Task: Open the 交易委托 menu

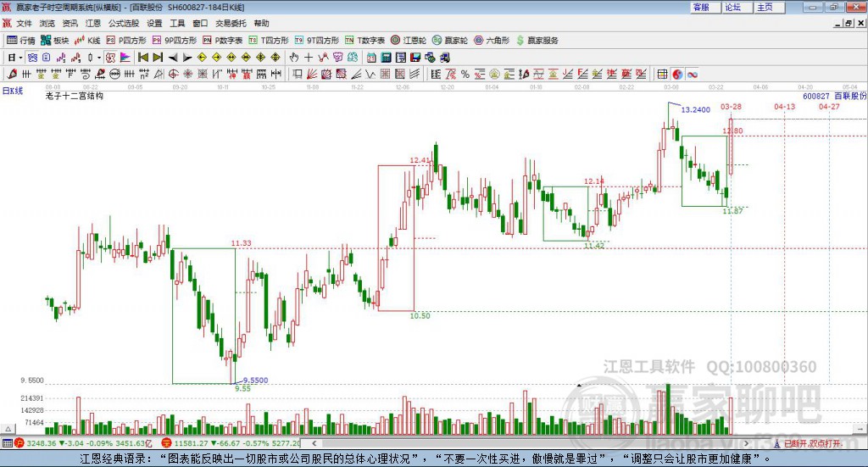Action: [x=231, y=23]
